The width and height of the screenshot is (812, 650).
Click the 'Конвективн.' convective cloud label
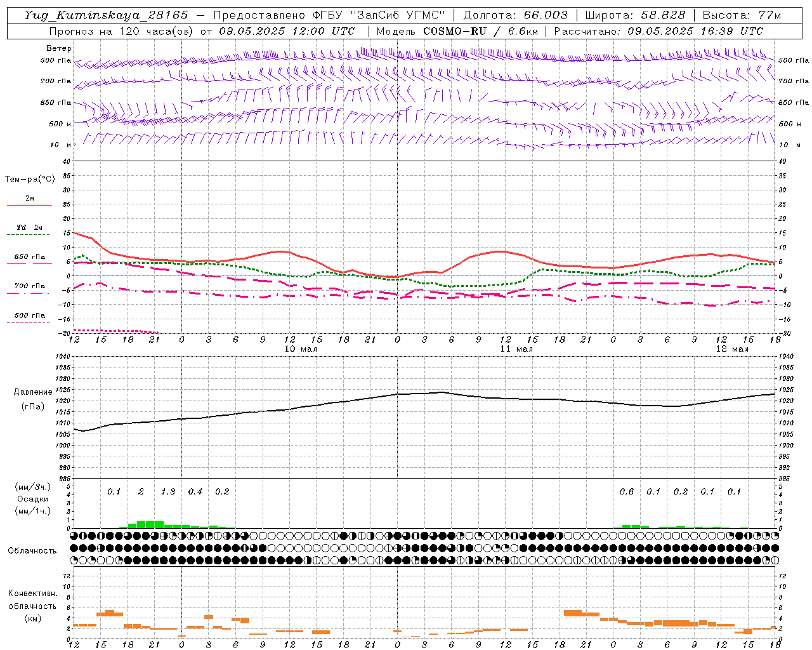pyautogui.click(x=32, y=594)
